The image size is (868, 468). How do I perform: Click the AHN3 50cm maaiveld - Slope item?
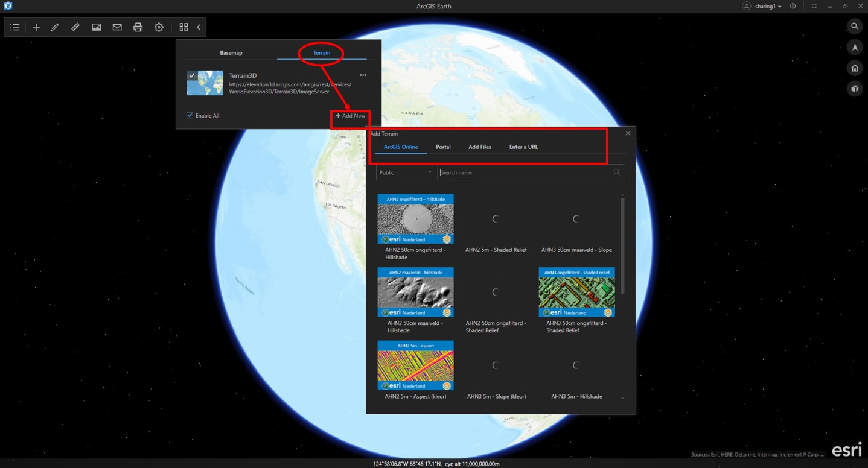click(576, 224)
